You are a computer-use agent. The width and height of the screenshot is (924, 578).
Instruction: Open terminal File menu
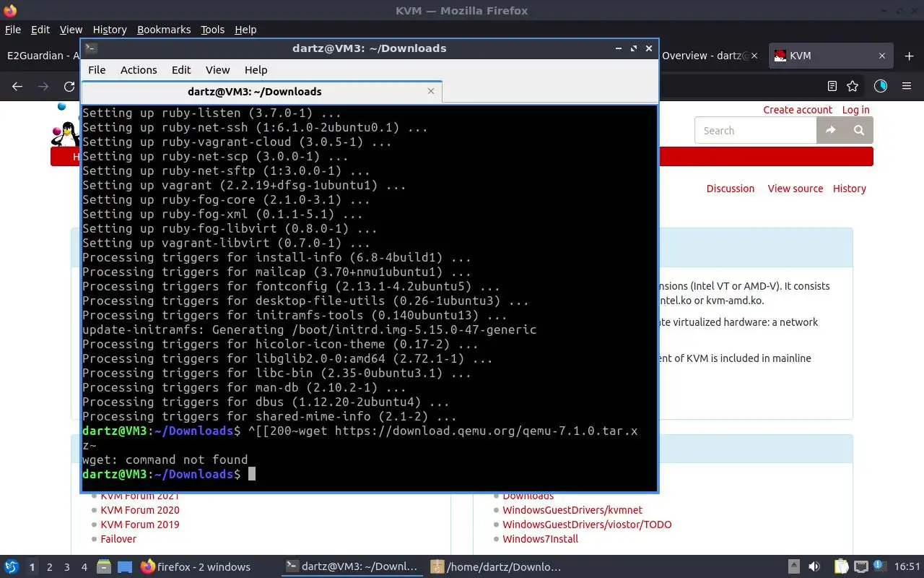coord(97,70)
